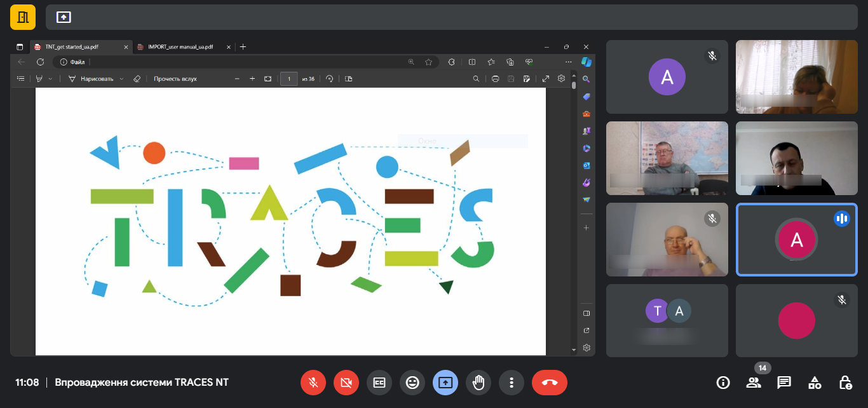Select the PDF highlight tool

[39, 79]
